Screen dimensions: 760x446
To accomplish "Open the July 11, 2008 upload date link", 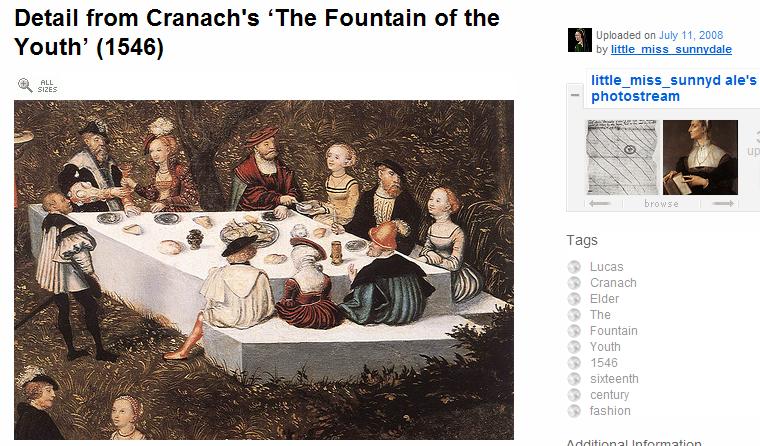I will click(x=691, y=35).
